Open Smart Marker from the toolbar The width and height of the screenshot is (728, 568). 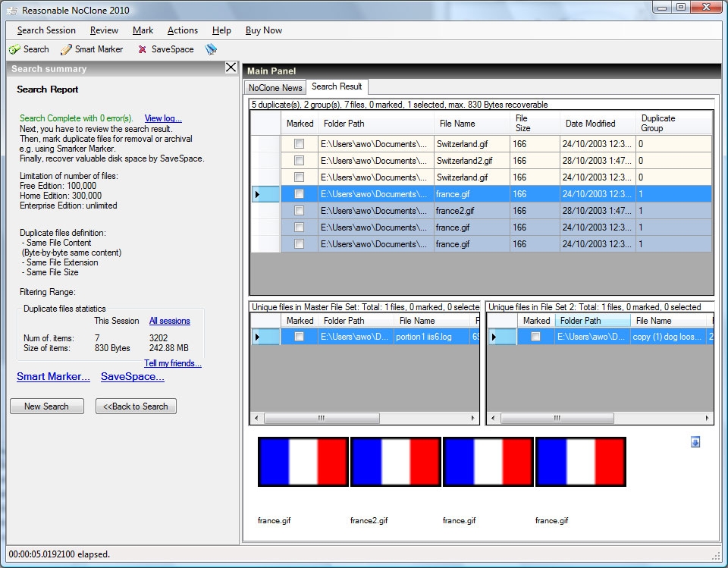tap(92, 49)
